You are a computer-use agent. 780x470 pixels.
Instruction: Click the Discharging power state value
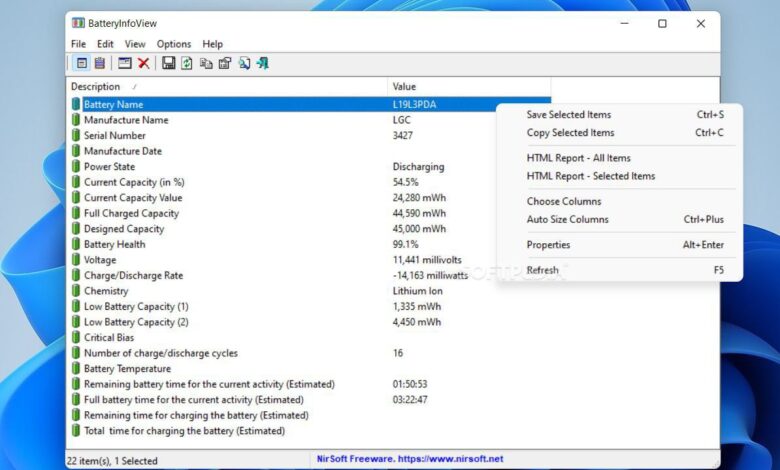[418, 167]
